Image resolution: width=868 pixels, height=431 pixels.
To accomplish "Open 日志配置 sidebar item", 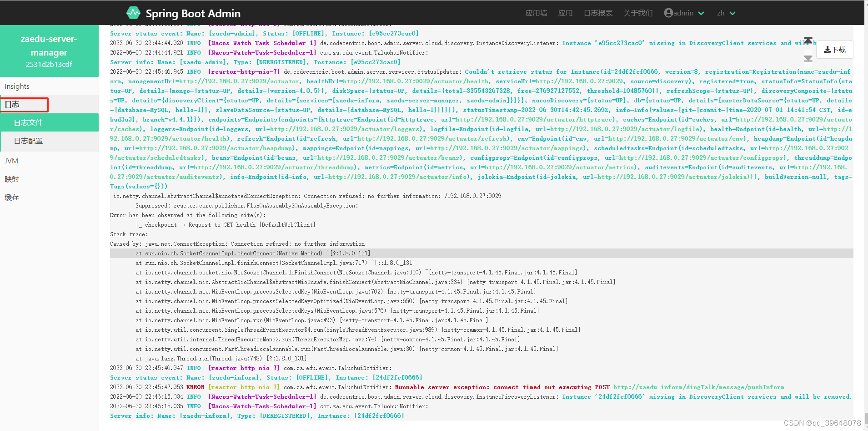I will [x=50, y=141].
